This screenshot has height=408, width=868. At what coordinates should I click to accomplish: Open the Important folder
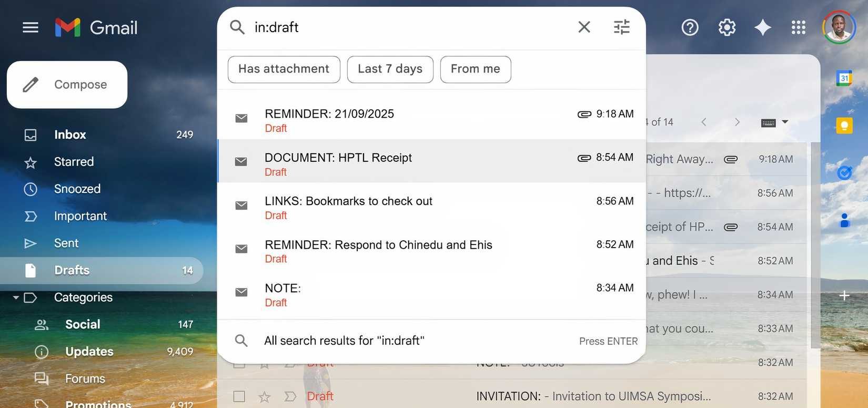tap(102, 216)
